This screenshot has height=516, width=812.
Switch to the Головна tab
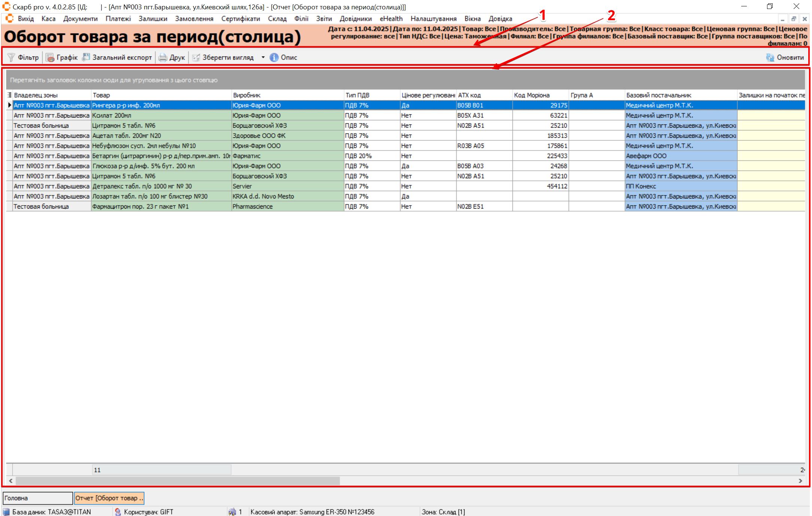(x=37, y=498)
